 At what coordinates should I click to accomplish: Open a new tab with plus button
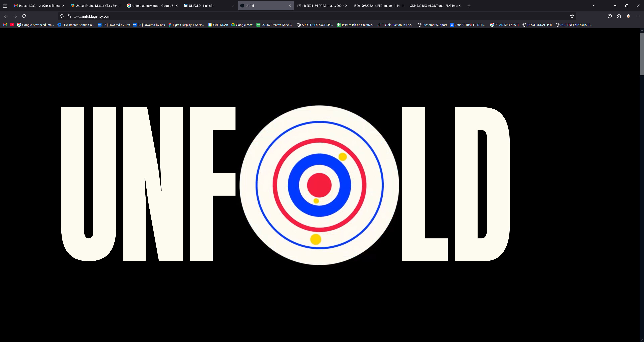pos(469,6)
